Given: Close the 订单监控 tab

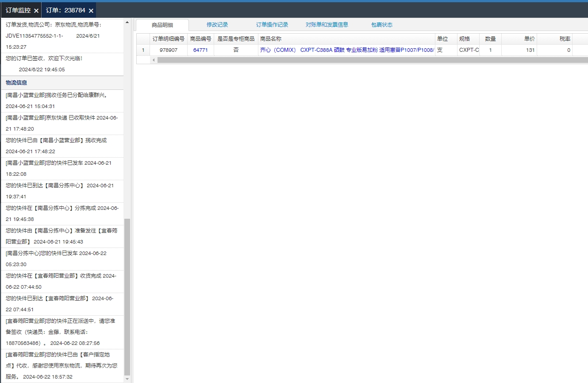Looking at the screenshot, I should pyautogui.click(x=36, y=11).
